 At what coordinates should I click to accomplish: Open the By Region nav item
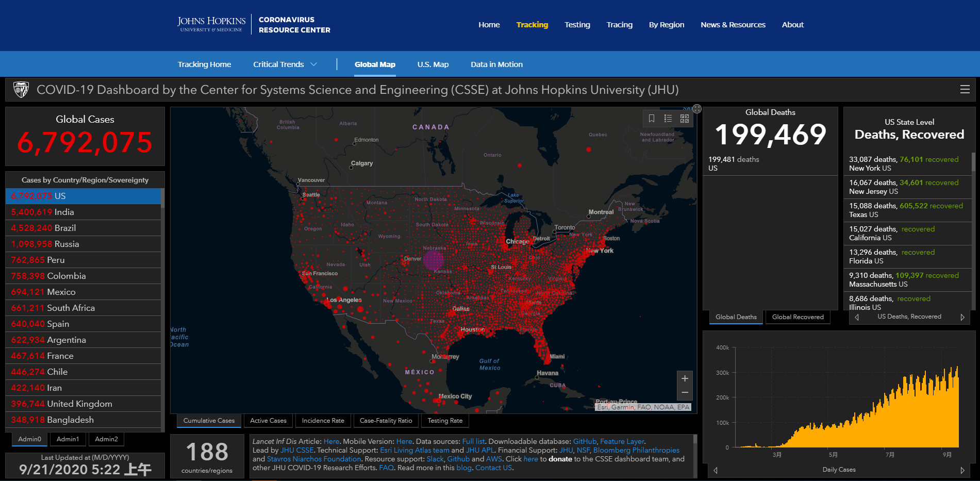tap(667, 25)
